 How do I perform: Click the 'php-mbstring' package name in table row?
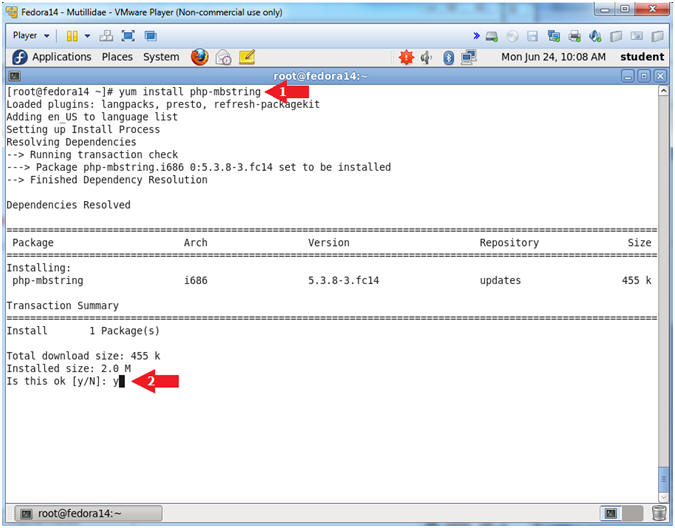(x=48, y=281)
